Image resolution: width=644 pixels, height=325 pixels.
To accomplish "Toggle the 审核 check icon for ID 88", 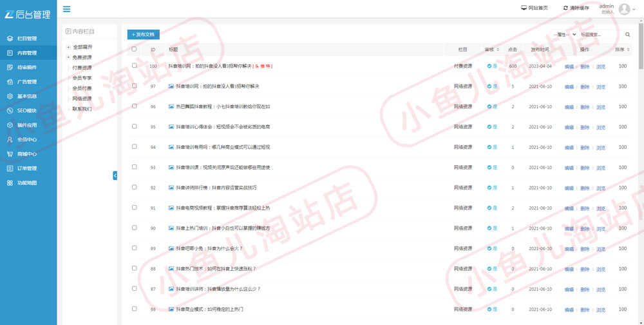I will pos(489,269).
